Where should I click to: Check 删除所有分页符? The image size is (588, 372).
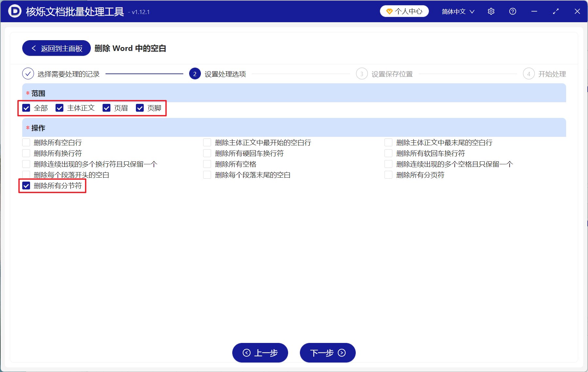click(x=388, y=175)
